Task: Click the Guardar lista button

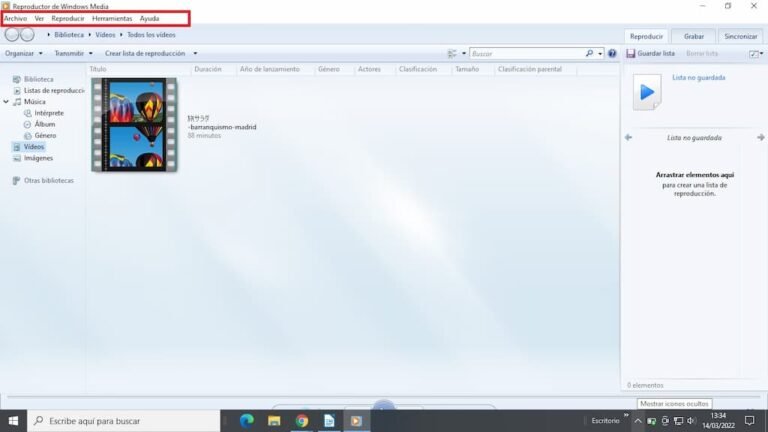Action: click(x=655, y=53)
